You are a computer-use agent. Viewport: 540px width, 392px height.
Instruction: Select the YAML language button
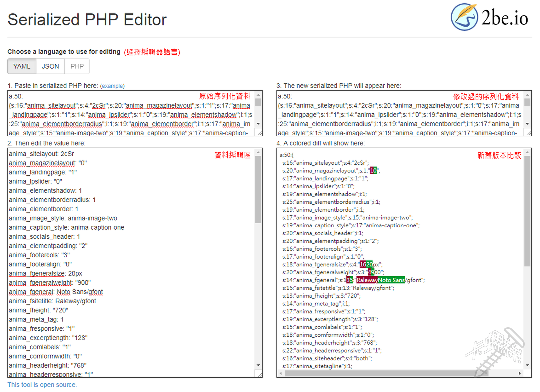22,66
